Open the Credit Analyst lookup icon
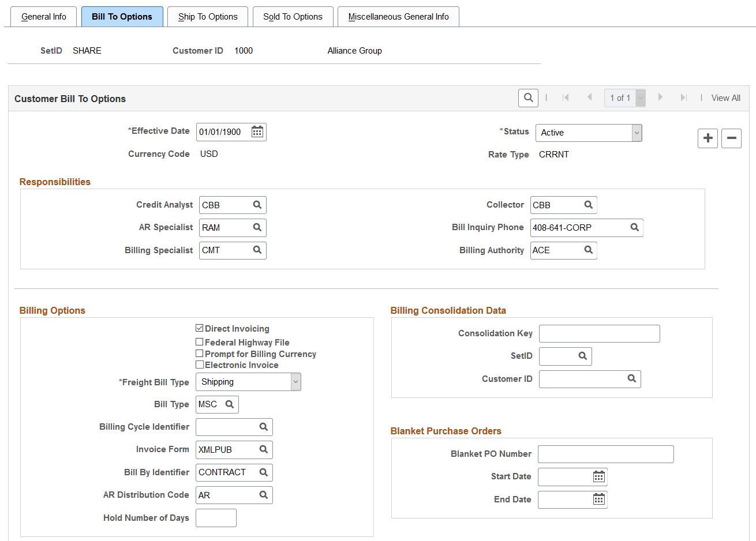Viewport: 756px width, 541px height. tap(256, 205)
